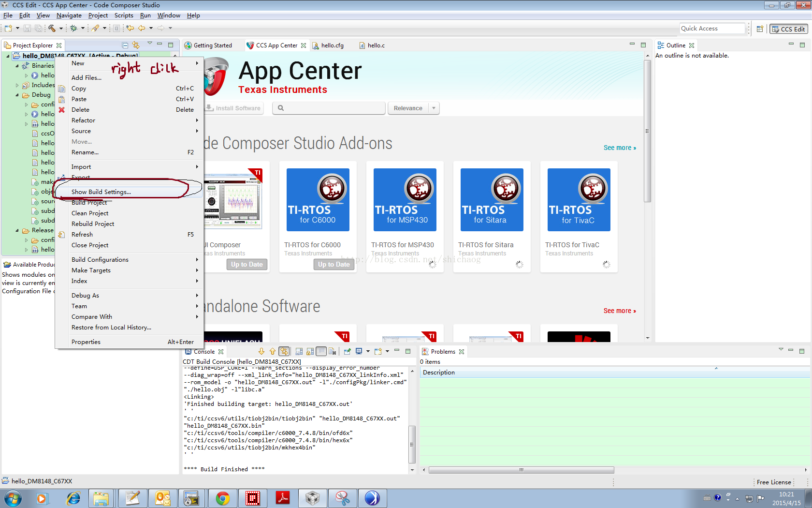Click the TI-RTOS for TivaC icon
Screen dimensions: 812x508
[579, 200]
